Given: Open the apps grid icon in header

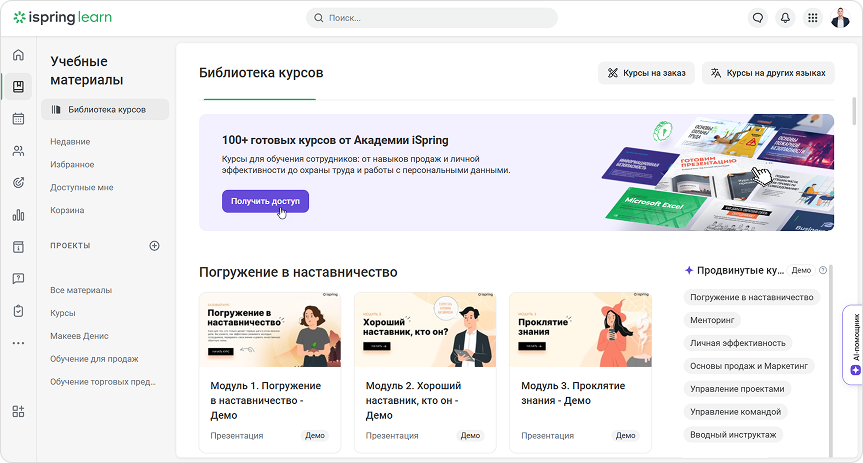Looking at the screenshot, I should pos(812,18).
